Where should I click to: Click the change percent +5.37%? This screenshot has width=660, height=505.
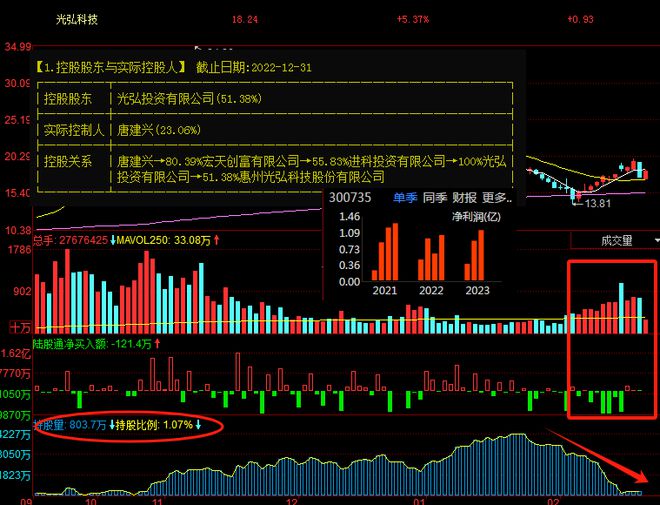(412, 19)
